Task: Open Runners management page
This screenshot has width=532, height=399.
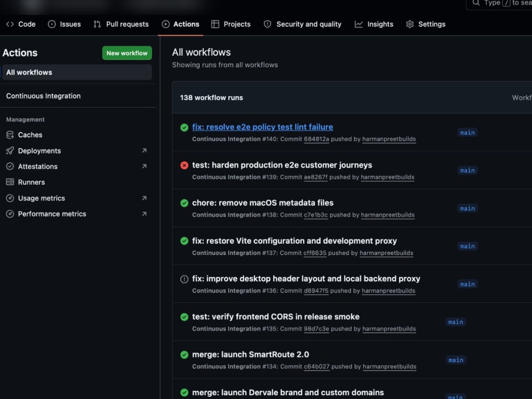Action: 31,182
